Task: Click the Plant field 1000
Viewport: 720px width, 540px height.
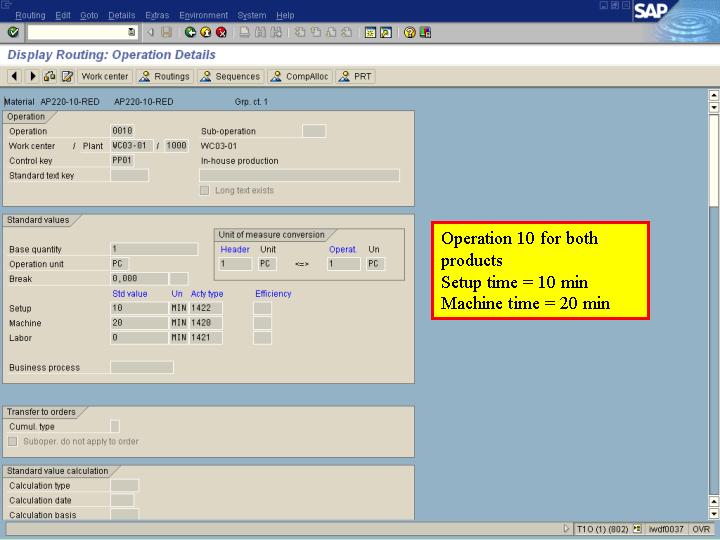Action: click(176, 146)
